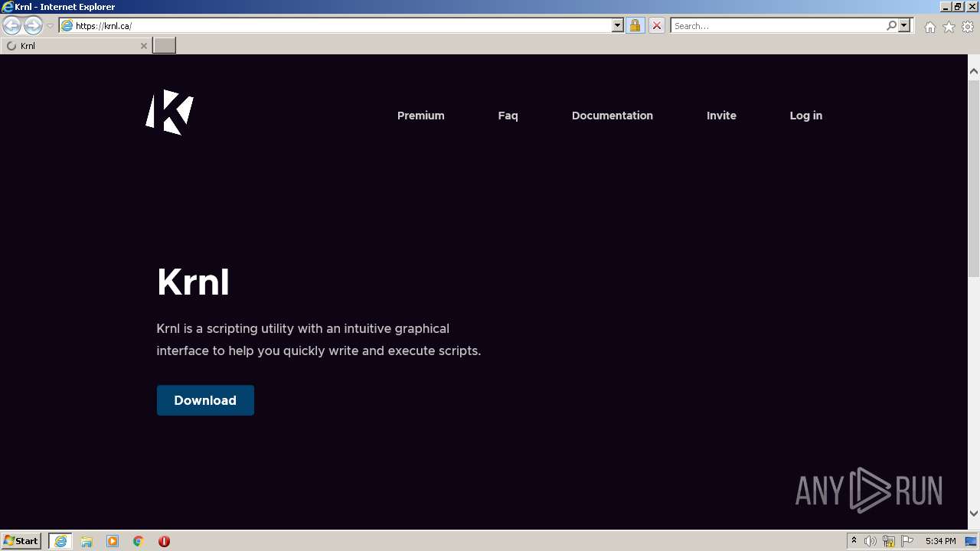Viewport: 980px width, 551px height.
Task: Open the Premium page
Action: 420,116
